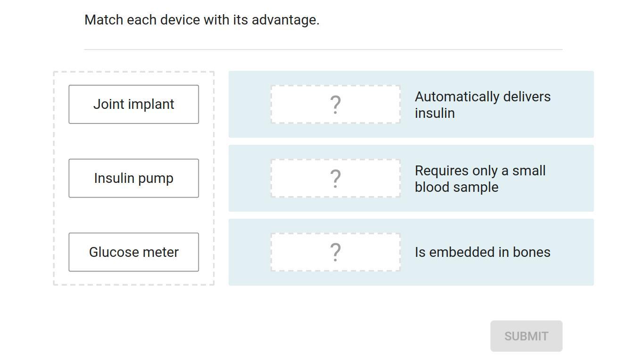Click the divider line under the prompt
Screen dimensions: 644x362
[x=323, y=49]
